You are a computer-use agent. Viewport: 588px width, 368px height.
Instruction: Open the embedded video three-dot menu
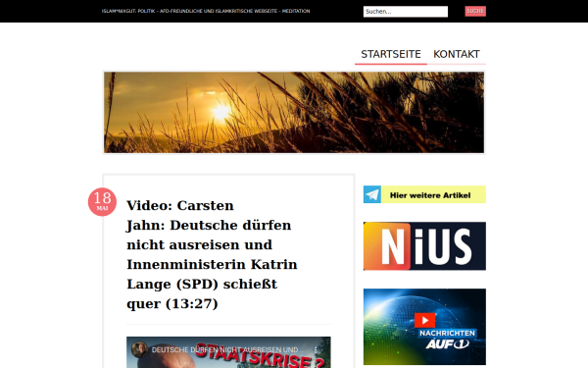tap(317, 349)
